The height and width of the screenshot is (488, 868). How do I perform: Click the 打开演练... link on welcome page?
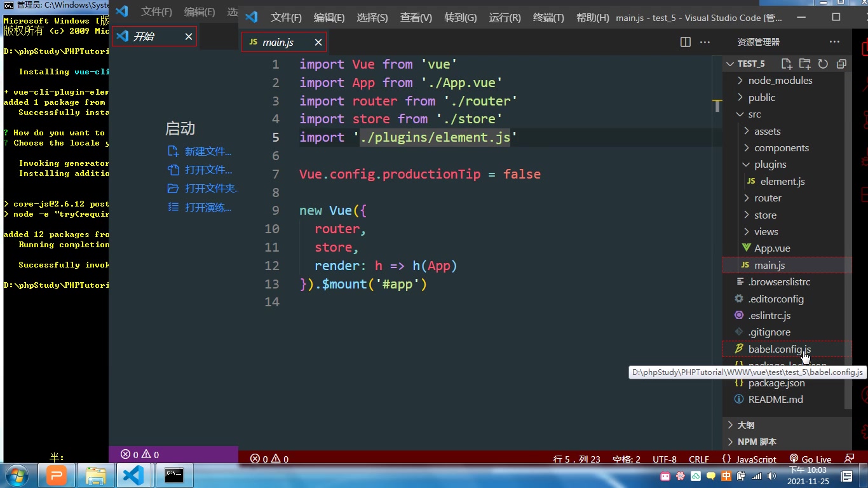(208, 208)
